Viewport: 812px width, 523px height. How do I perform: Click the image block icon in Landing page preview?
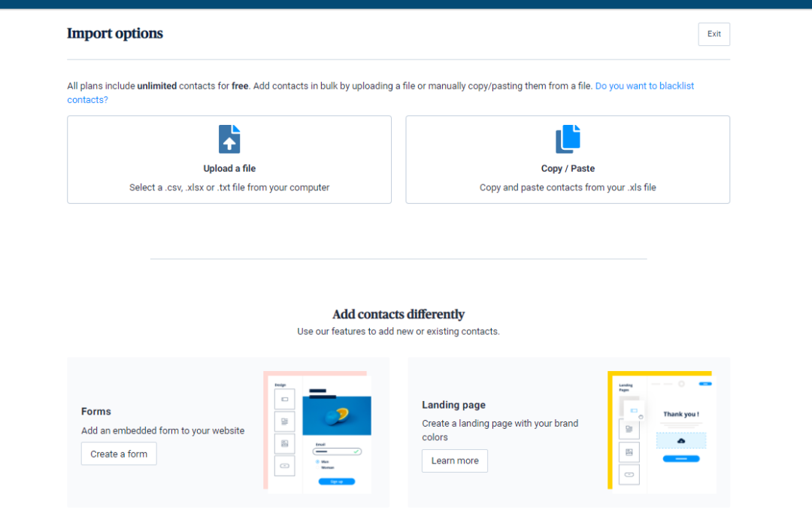629,452
